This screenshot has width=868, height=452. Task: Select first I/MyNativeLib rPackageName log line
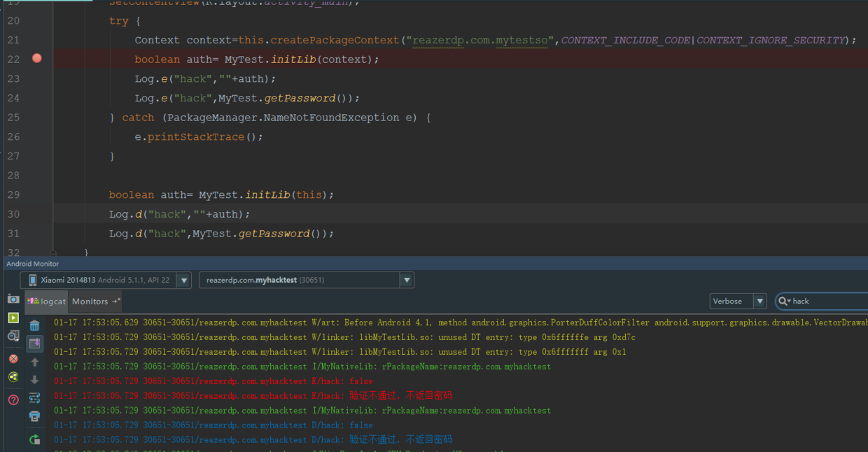click(302, 367)
